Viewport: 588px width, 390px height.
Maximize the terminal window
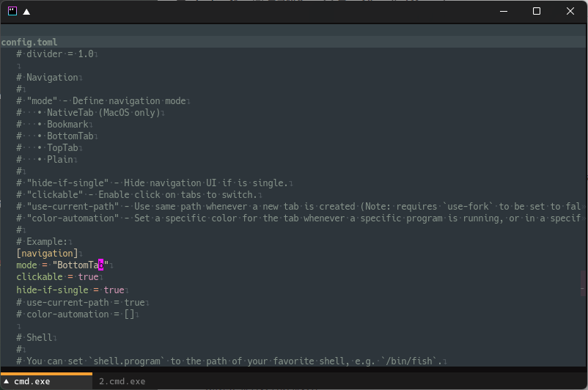click(537, 11)
